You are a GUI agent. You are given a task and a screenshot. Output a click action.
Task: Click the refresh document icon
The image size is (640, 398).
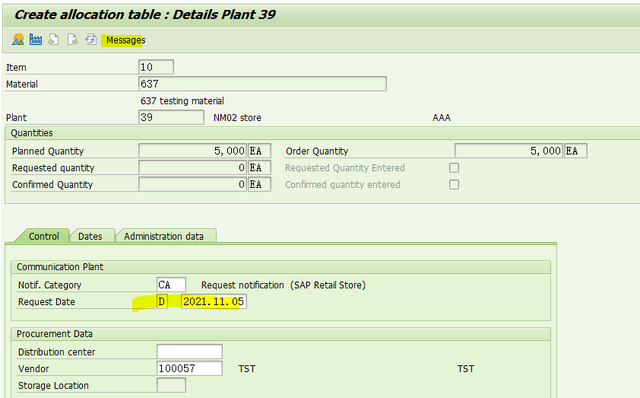pos(91,40)
